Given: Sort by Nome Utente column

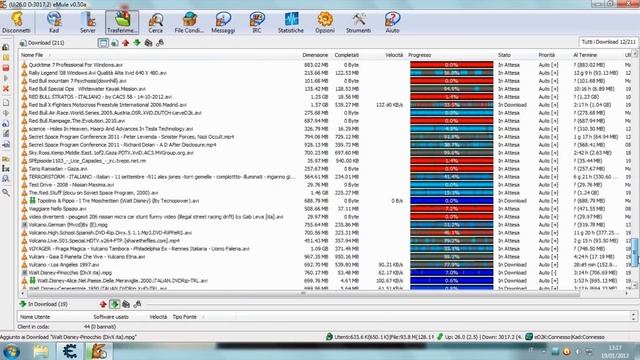Looking at the screenshot, I should click(35, 317).
